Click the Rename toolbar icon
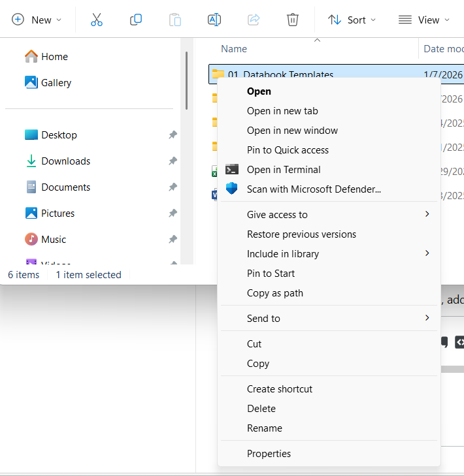 214,20
